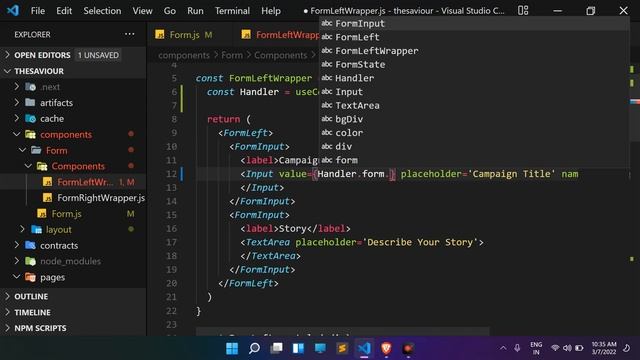Select FormLeft autocomplete suggestion

473,37
